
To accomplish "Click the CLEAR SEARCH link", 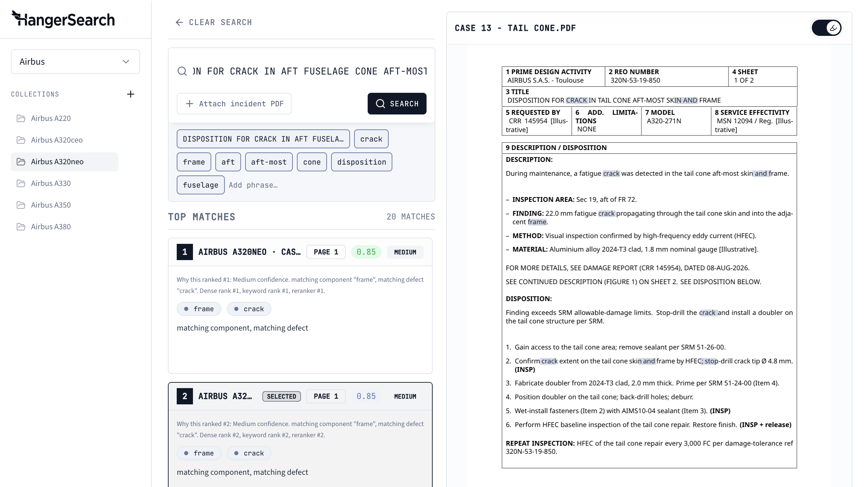I will [214, 22].
